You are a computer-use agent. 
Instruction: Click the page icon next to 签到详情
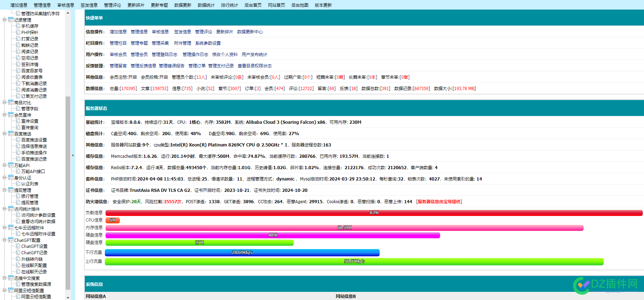pyautogui.click(x=18, y=64)
